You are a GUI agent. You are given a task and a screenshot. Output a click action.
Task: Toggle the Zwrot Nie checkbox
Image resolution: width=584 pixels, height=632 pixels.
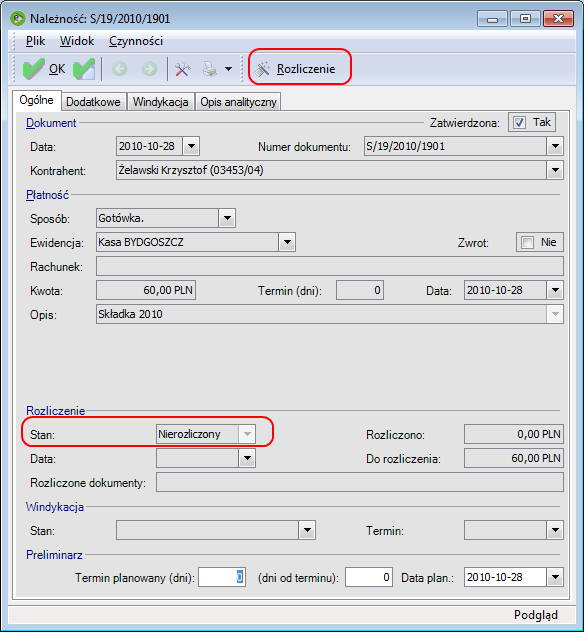(527, 243)
